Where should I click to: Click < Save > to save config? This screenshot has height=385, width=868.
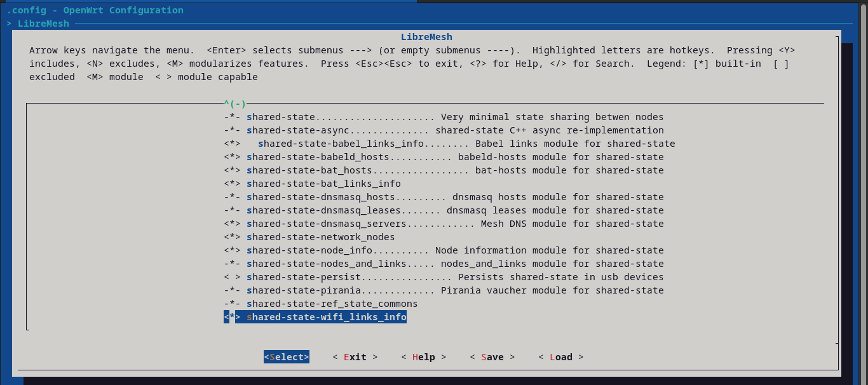492,357
